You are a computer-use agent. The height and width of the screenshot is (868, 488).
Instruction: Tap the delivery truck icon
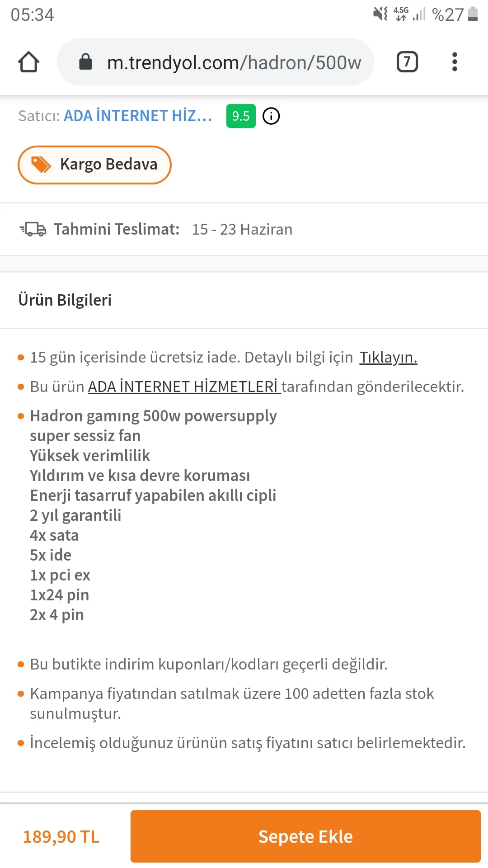tap(33, 229)
